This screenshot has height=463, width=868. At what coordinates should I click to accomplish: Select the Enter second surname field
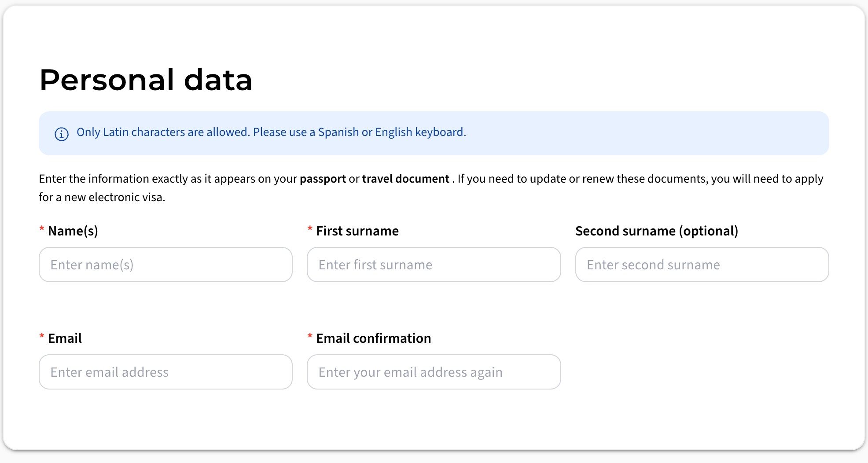702,265
